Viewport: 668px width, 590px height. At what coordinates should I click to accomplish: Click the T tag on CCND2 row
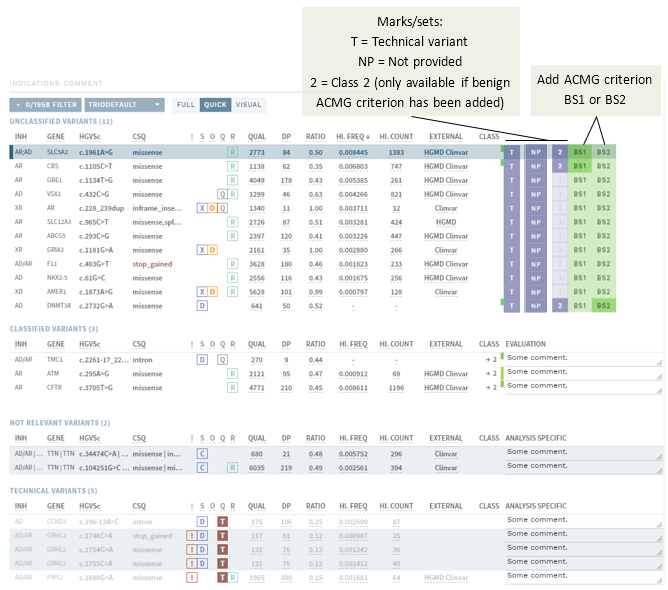point(222,521)
